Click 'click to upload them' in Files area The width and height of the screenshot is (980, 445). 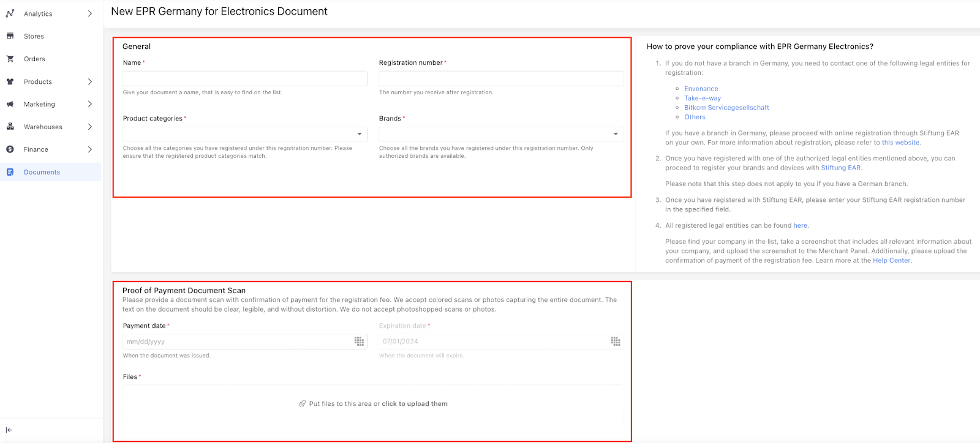415,404
